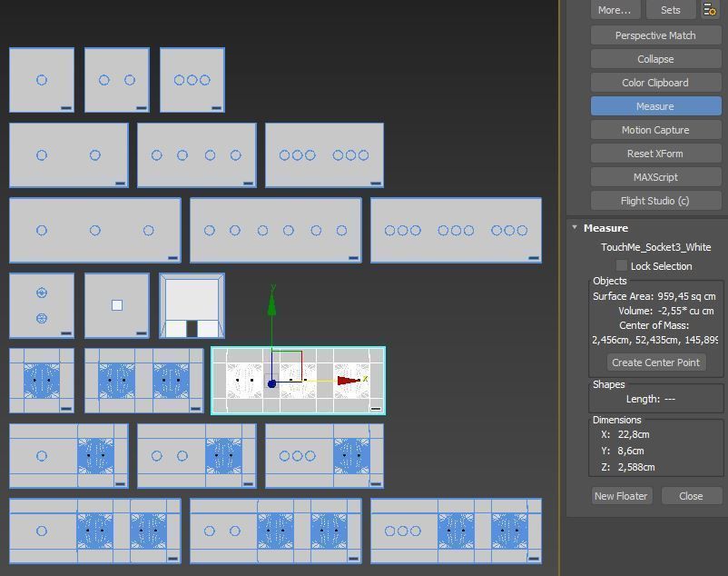Select the one-button plus socket combo plate
This screenshot has width=728, height=576.
tap(69, 456)
